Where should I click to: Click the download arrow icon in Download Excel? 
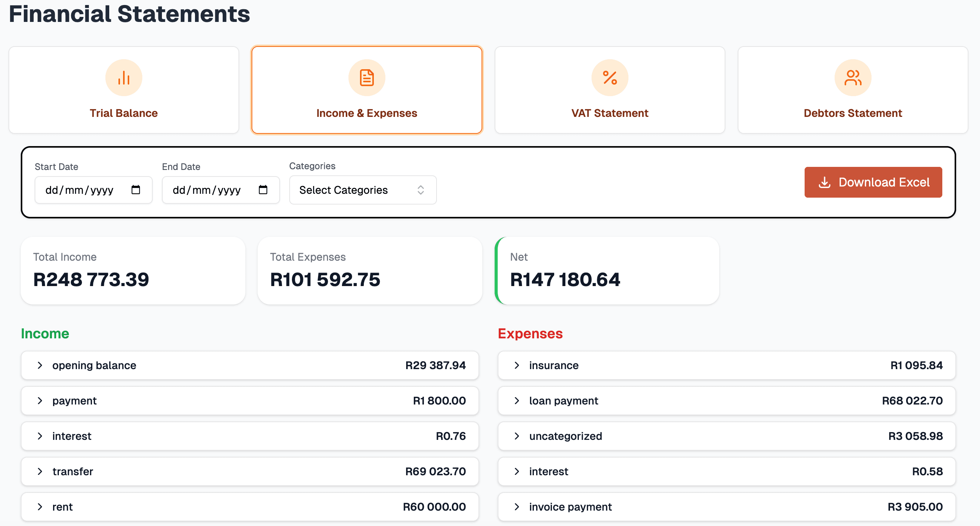[825, 182]
